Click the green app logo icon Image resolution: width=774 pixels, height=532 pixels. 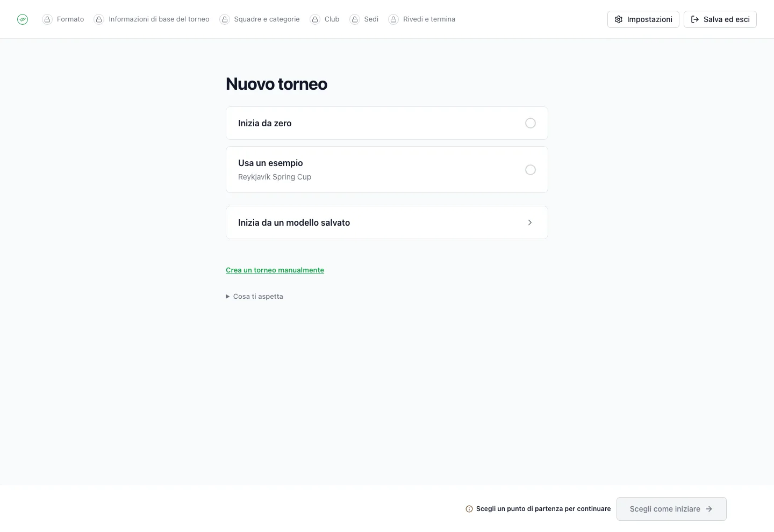coord(23,19)
